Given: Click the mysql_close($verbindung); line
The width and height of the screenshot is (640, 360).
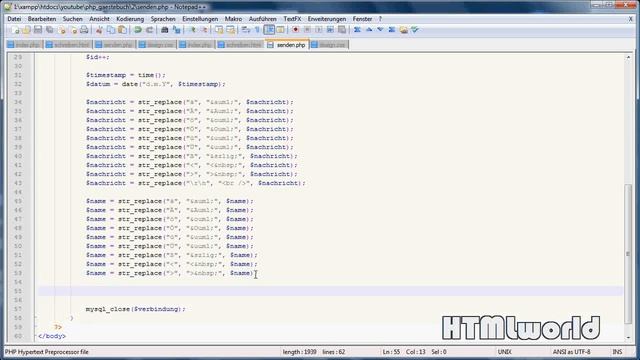Looking at the screenshot, I should 136,309.
